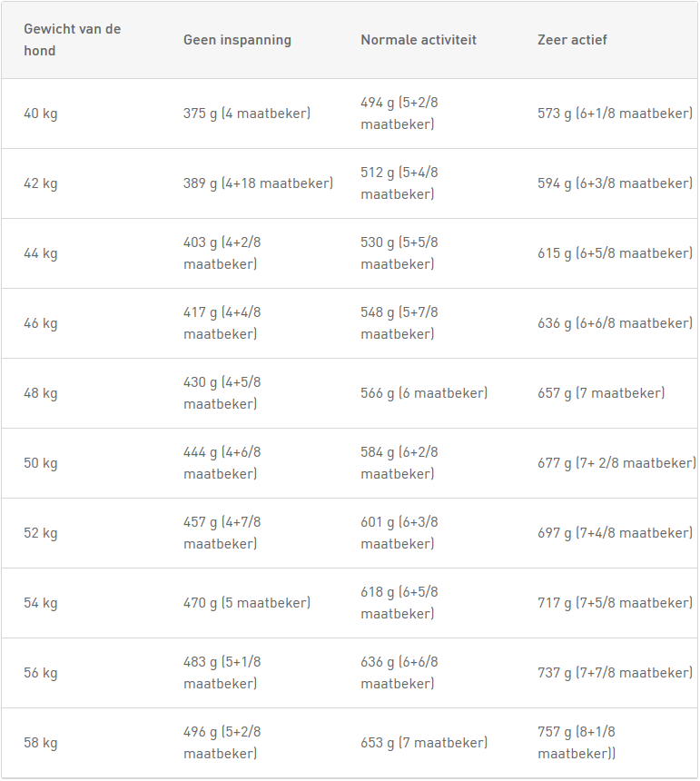Select the 'Gewicht van de hond' column header

coord(73,40)
